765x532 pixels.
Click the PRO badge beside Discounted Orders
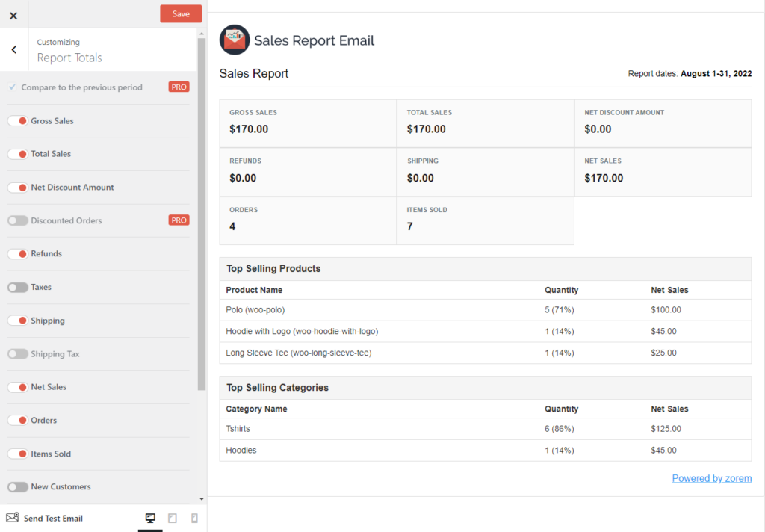tap(179, 220)
